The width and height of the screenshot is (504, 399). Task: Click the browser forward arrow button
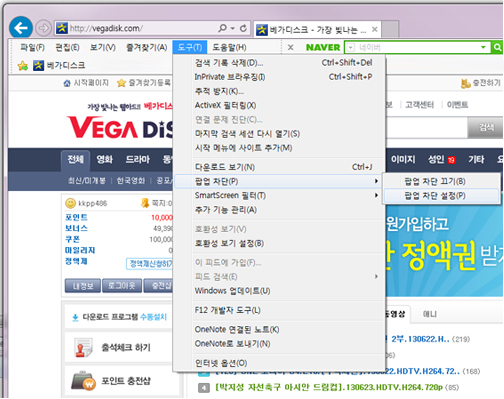(43, 28)
